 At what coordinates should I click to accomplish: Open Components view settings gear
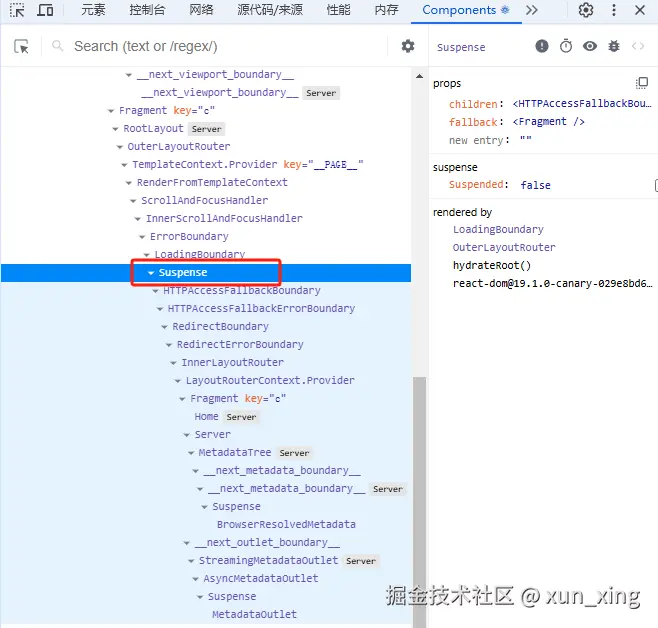[408, 46]
